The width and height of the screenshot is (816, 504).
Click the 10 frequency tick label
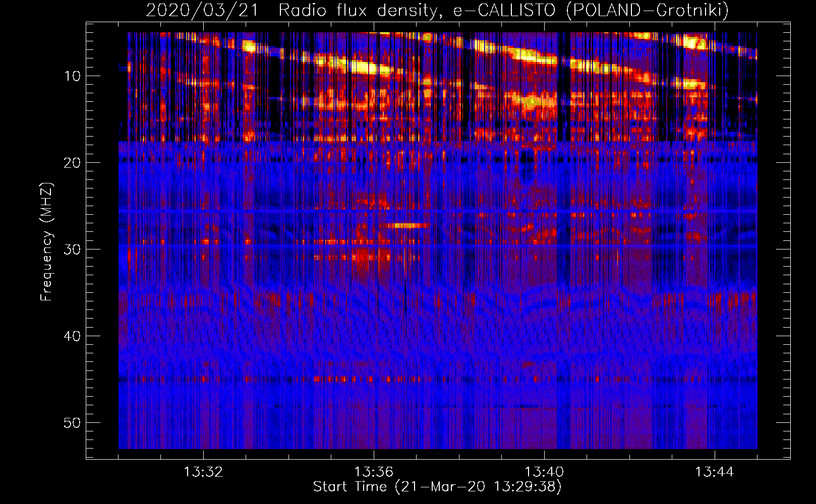(73, 76)
